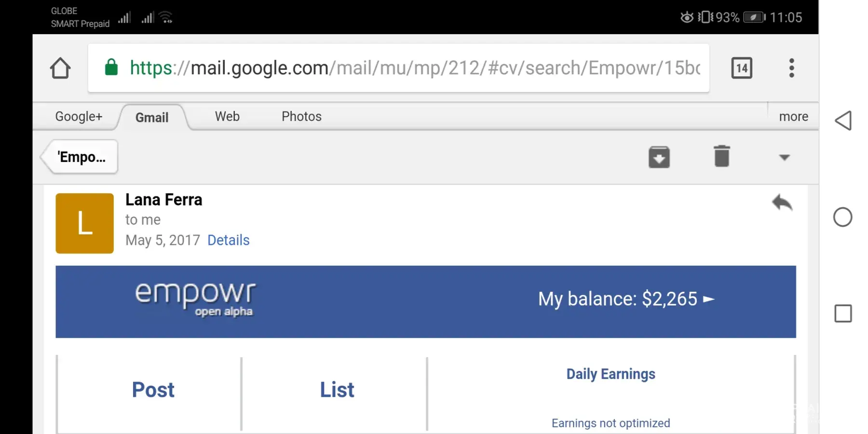Tap the Android home circle button
This screenshot has width=868, height=434.
[x=843, y=217]
